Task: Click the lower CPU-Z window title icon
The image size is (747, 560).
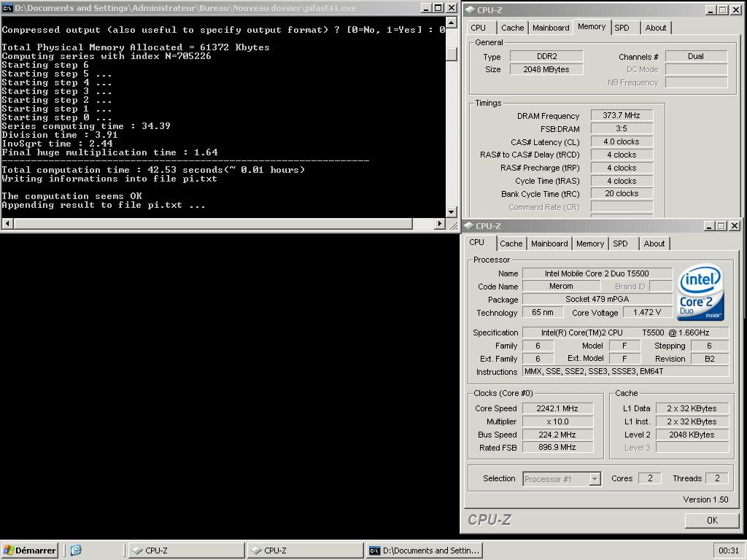Action: pos(469,226)
